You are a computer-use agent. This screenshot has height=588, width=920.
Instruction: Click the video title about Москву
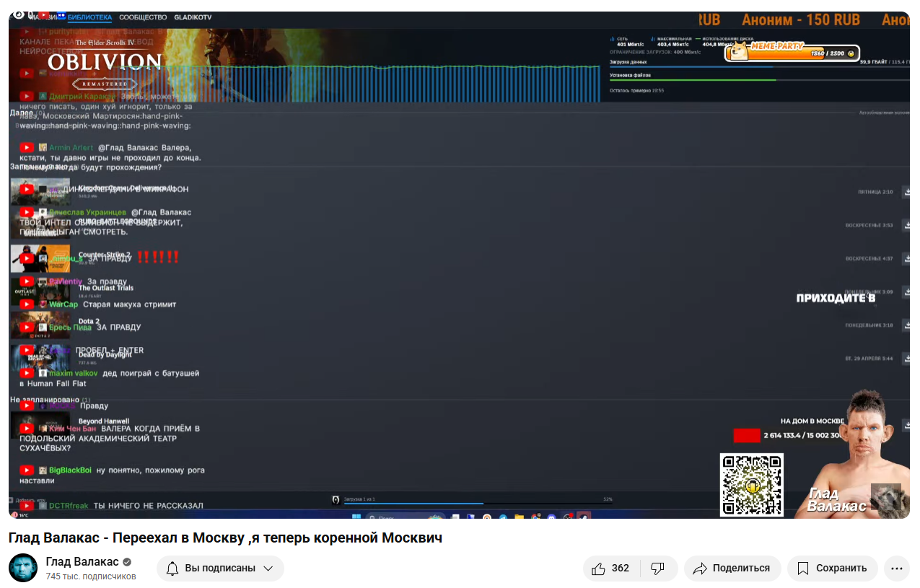coord(225,538)
